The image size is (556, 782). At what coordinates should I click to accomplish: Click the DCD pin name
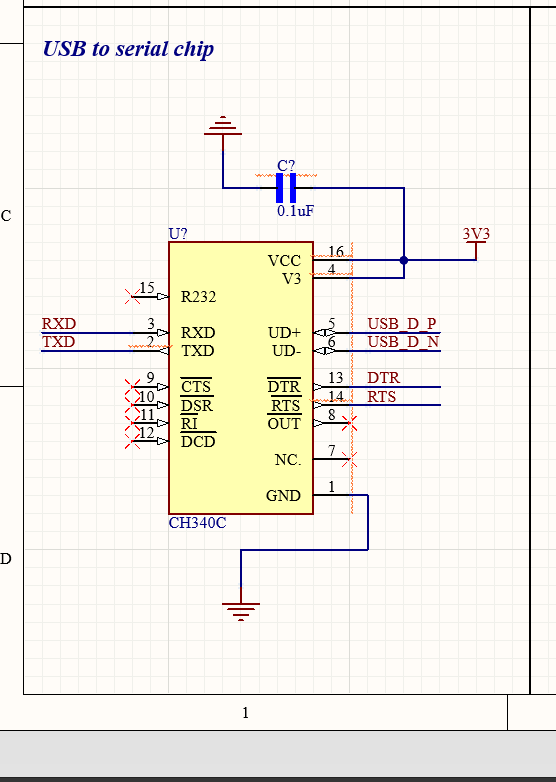[x=198, y=441]
